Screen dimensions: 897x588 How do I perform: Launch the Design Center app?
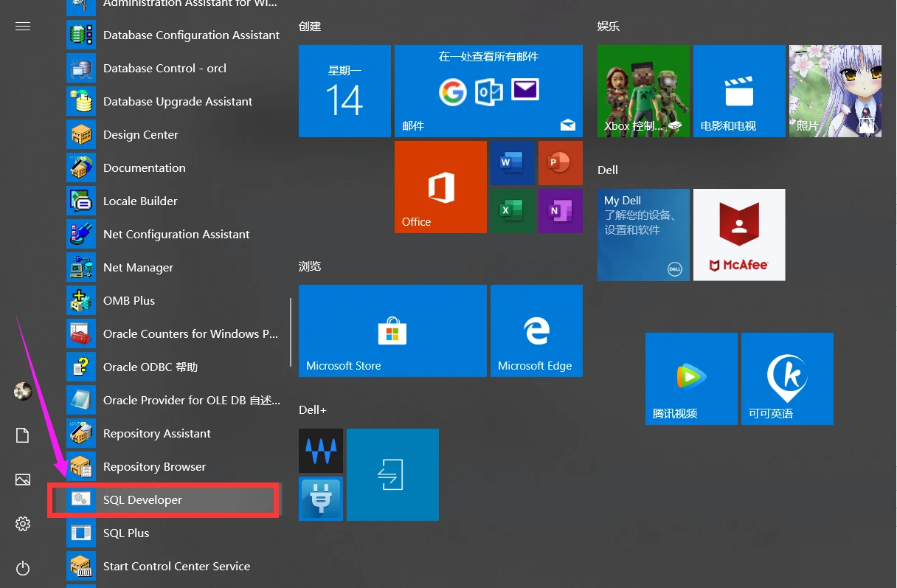coord(174,134)
